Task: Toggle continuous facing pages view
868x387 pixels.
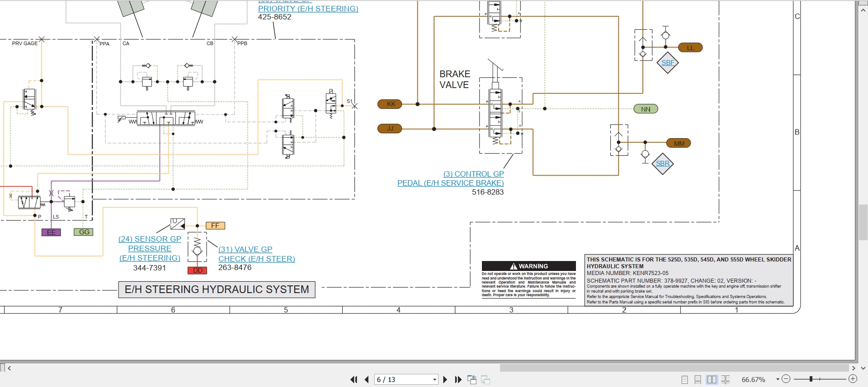Action: tap(726, 380)
